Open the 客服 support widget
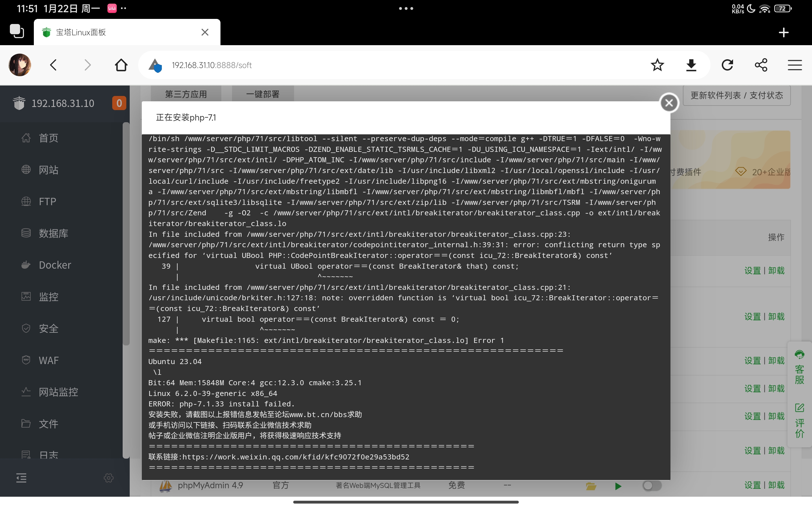The image size is (812, 508). (799, 367)
